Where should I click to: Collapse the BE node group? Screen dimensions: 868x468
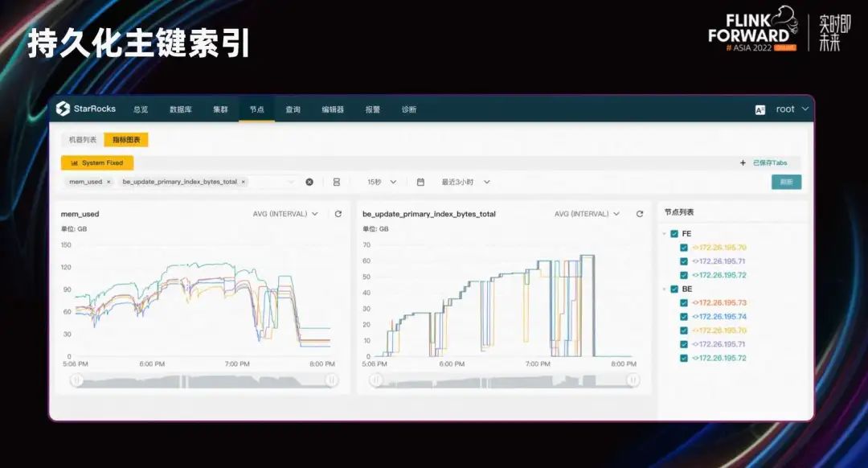click(664, 289)
